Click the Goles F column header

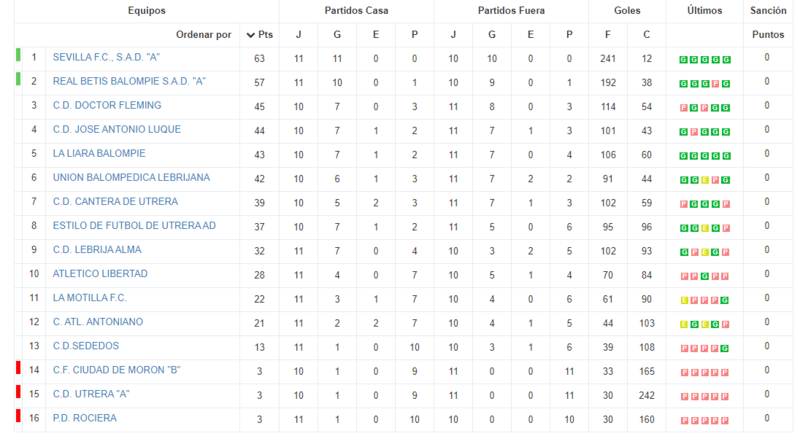tap(608, 35)
